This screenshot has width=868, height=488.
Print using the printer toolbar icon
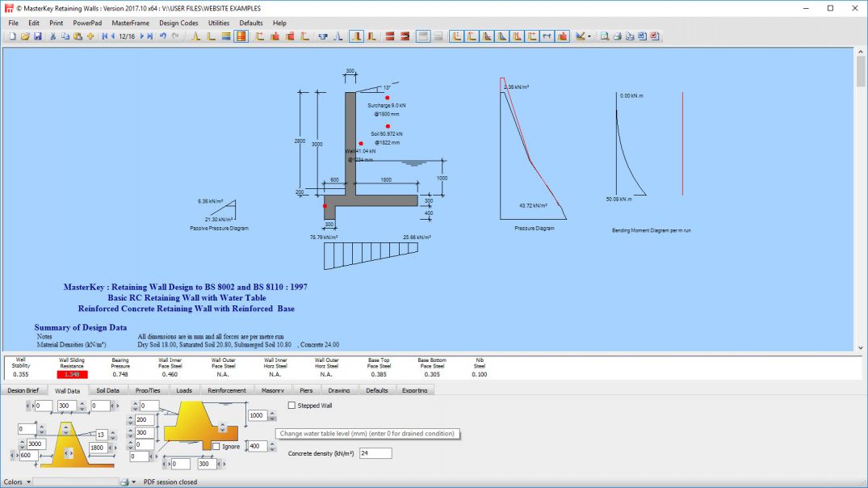coord(617,36)
